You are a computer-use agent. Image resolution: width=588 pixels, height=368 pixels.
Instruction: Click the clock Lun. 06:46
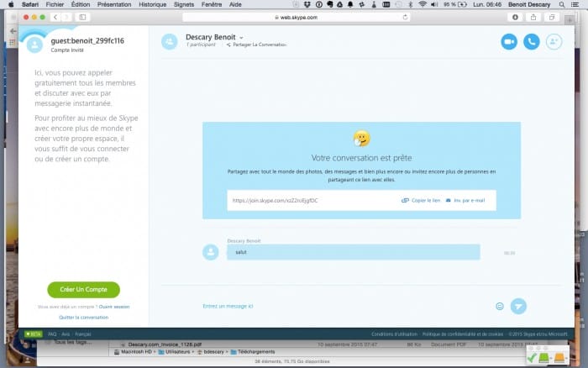(x=487, y=4)
